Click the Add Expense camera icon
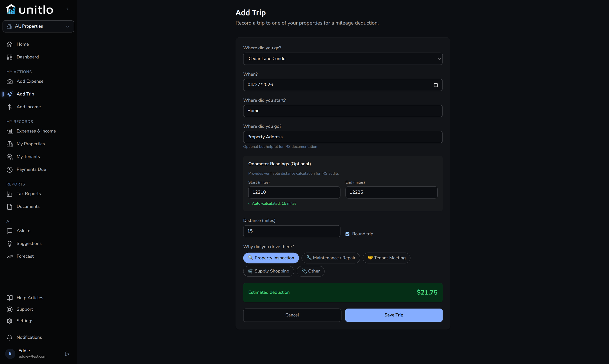This screenshot has width=609, height=364. [x=10, y=82]
